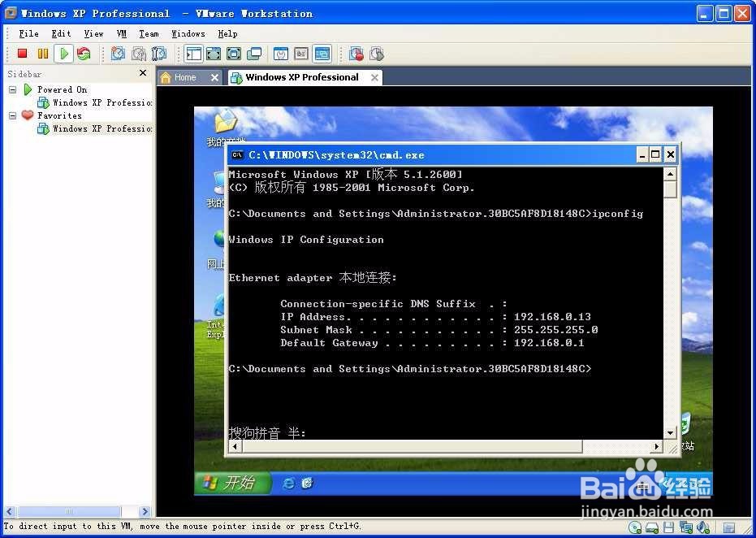Open the Team menu

point(149,33)
